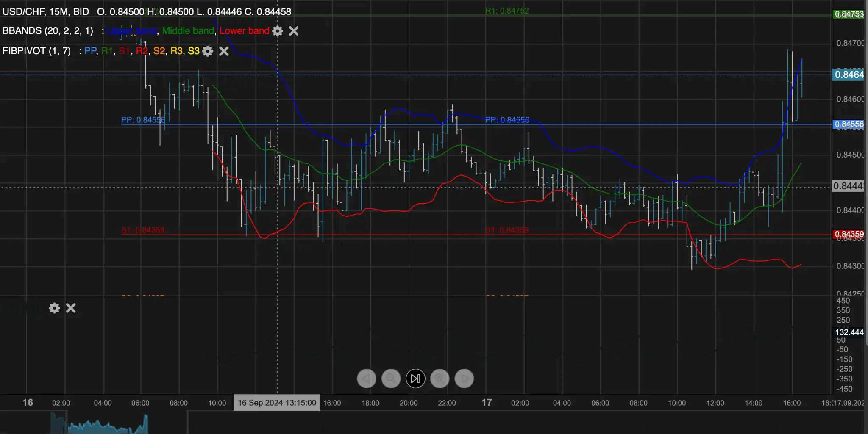This screenshot has height=434, width=868.
Task: Open settings gear of the lower indicator panel
Action: tap(54, 308)
